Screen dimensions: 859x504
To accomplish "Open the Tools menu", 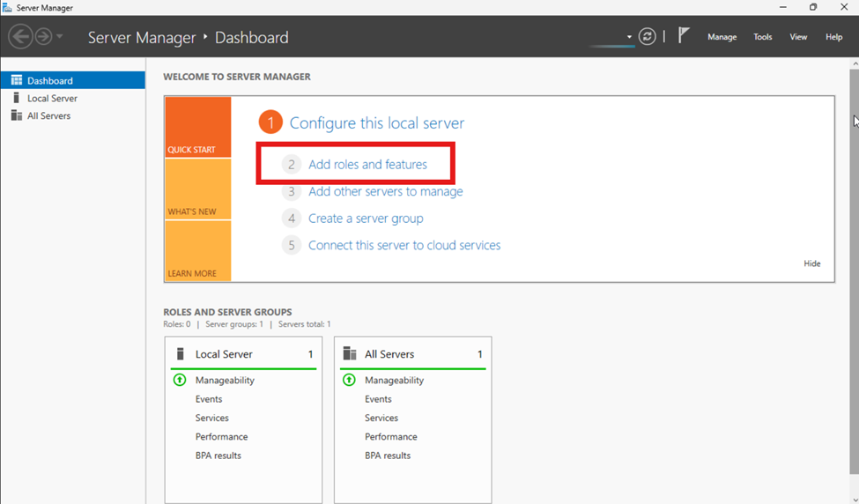I will [762, 37].
